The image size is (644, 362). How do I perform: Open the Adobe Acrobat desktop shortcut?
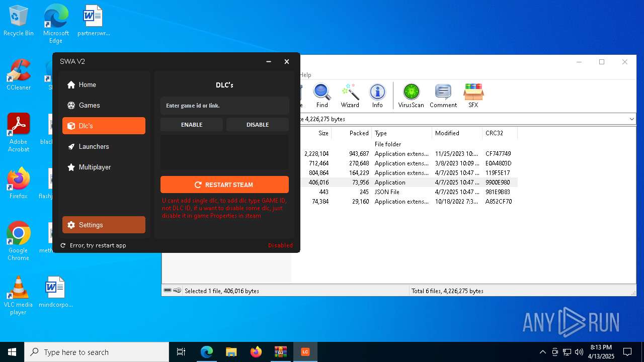(x=19, y=132)
